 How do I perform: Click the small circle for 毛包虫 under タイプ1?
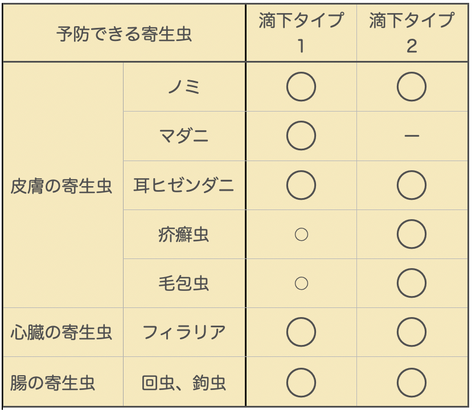(301, 283)
